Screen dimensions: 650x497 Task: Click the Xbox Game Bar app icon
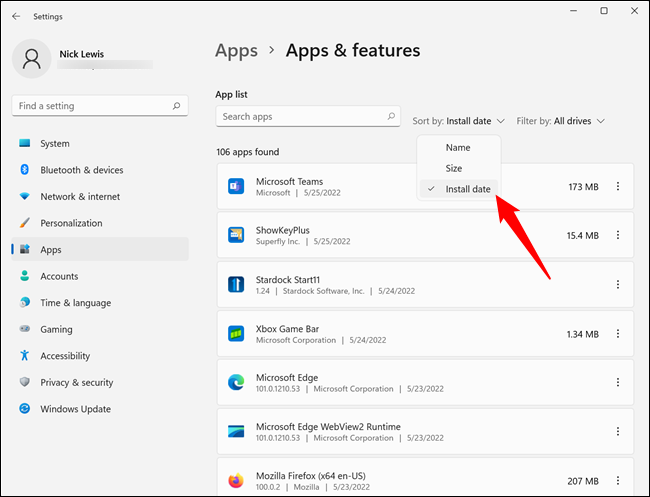click(x=236, y=333)
